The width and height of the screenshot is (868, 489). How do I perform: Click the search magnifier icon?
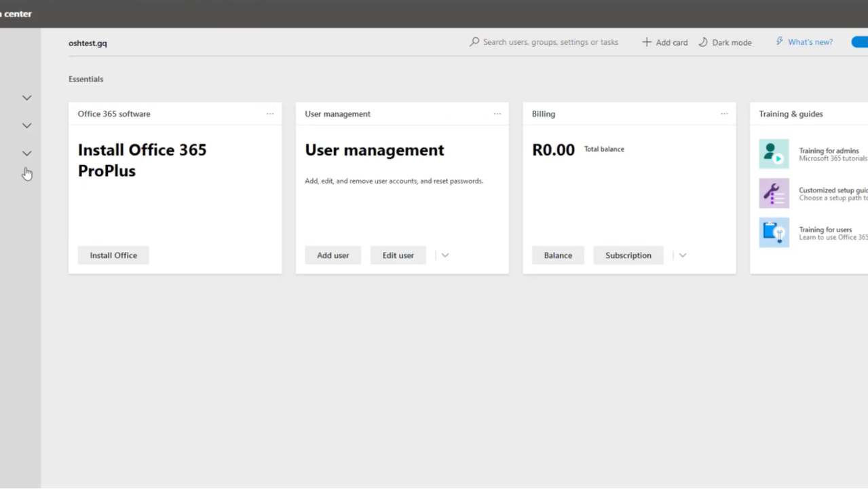[x=474, y=42]
